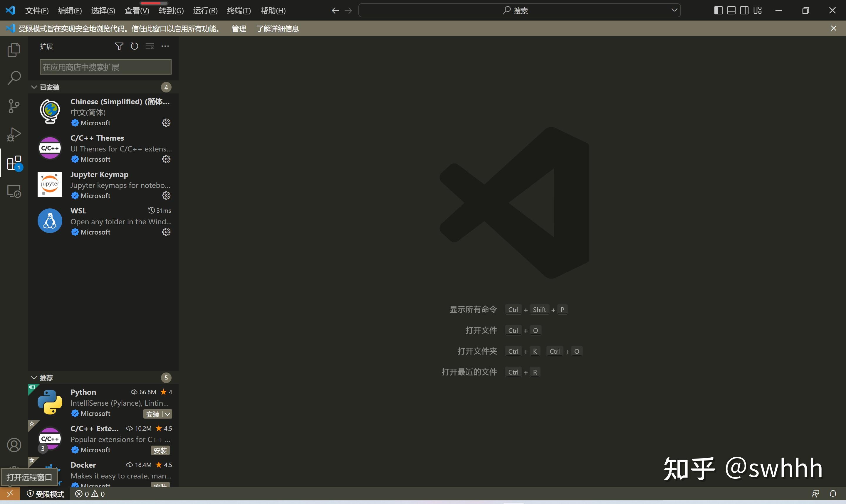Open the Source Control view
This screenshot has width=846, height=504.
coord(14,106)
